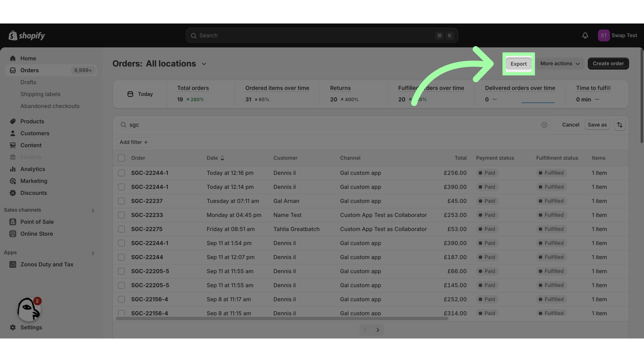The image size is (644, 362).
Task: Open the Create order button
Action: 608,63
